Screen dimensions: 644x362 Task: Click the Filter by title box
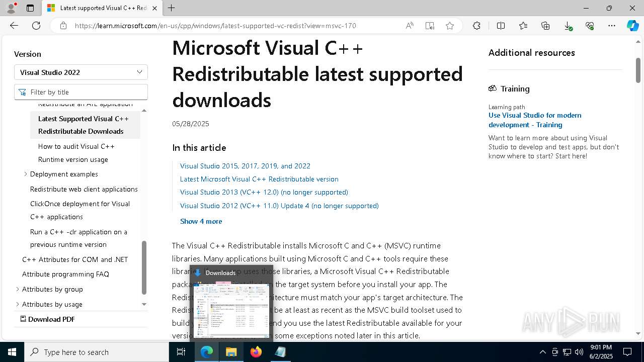pos(81,92)
